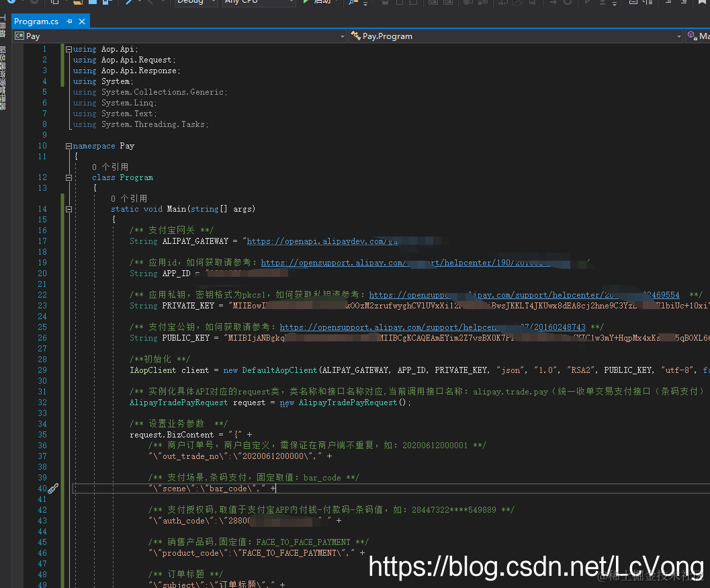710x588 pixels.
Task: Click the "ALIPAY_GATEWAY" variable on line 17
Action: coord(195,241)
